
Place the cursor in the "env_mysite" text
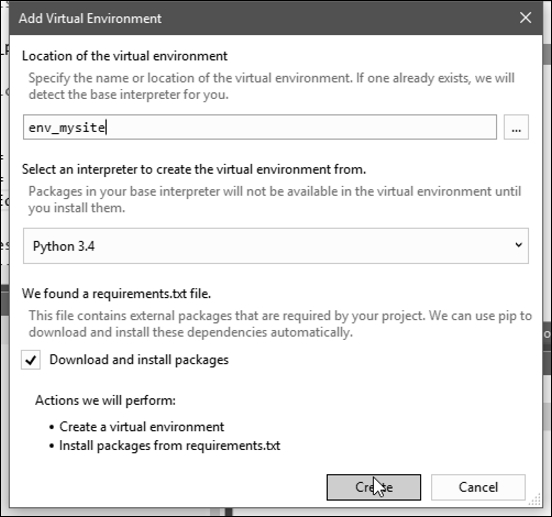point(67,128)
